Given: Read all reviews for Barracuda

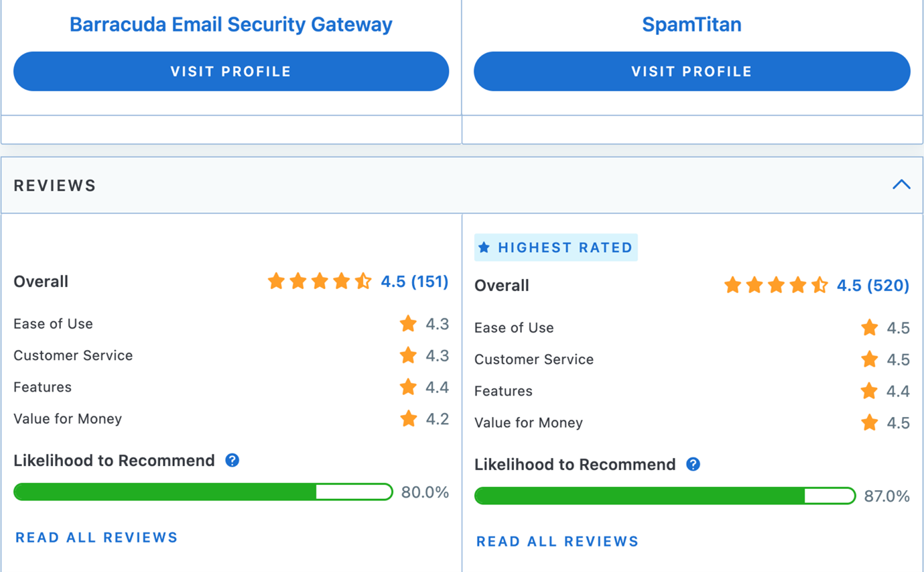Looking at the screenshot, I should pos(96,538).
